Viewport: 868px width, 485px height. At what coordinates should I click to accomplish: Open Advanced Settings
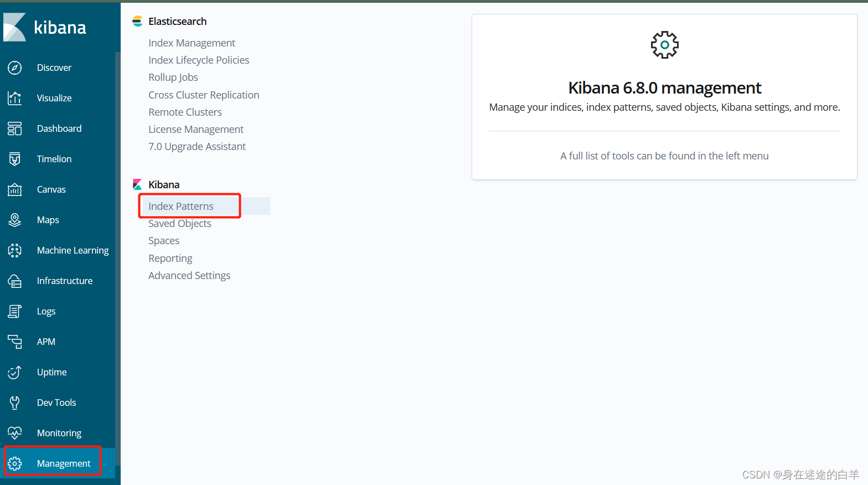[x=189, y=275]
